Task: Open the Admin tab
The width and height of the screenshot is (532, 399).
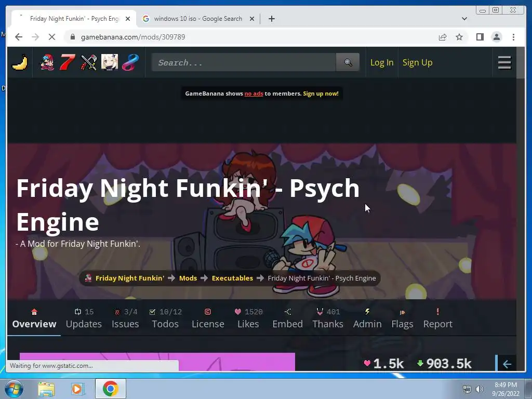Action: 367,318
